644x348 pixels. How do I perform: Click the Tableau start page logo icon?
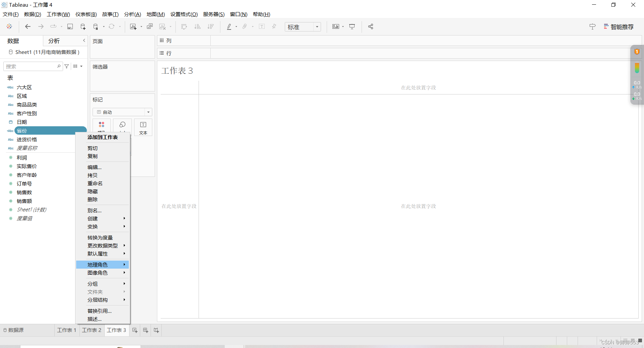[x=9, y=26]
